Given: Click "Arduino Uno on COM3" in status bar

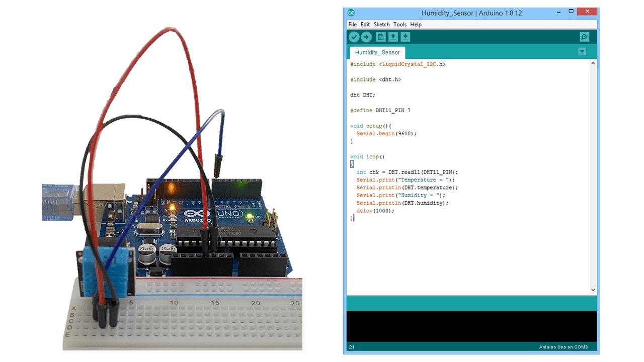Looking at the screenshot, I should 563,347.
